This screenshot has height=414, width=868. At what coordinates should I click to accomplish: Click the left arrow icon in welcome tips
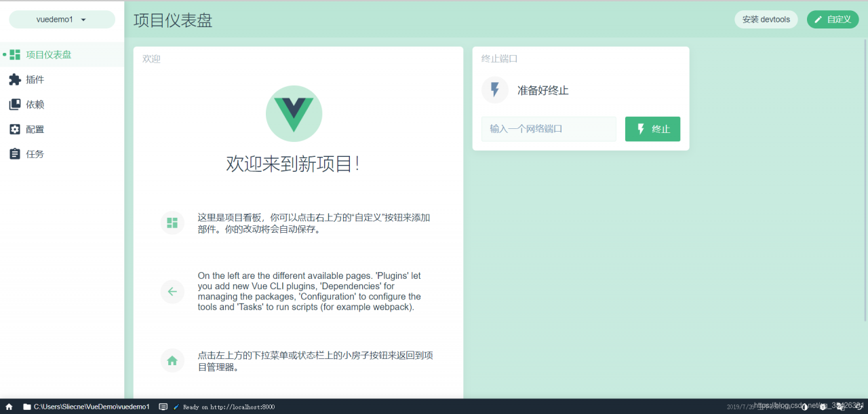[x=172, y=292]
